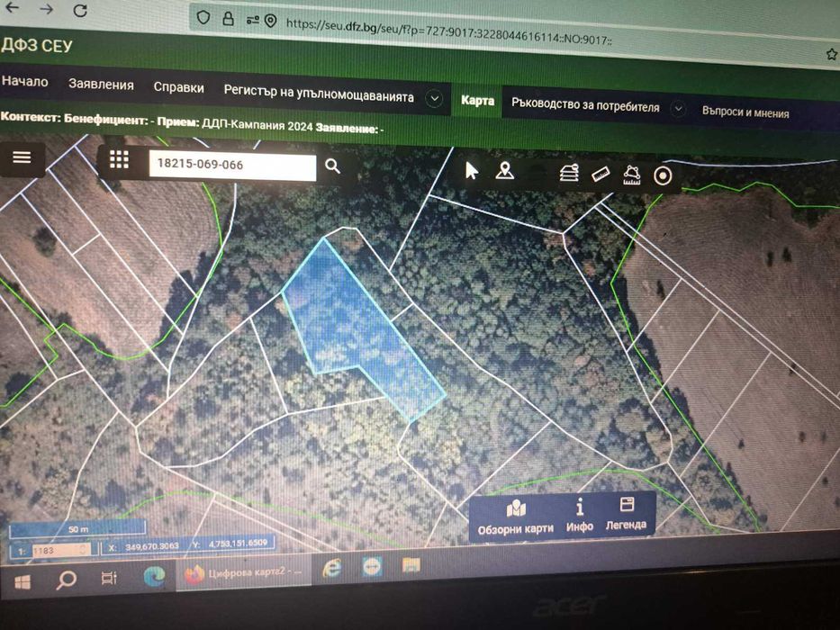Go to Начало page

[24, 81]
